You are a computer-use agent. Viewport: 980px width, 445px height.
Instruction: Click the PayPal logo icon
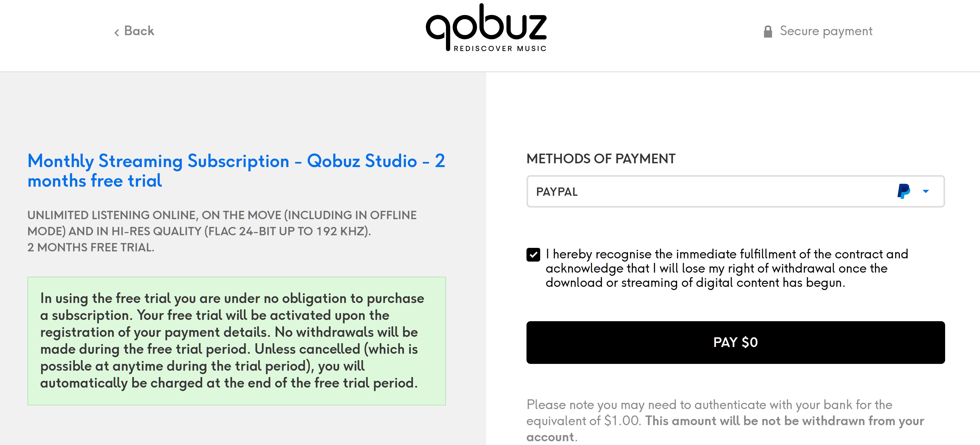904,191
